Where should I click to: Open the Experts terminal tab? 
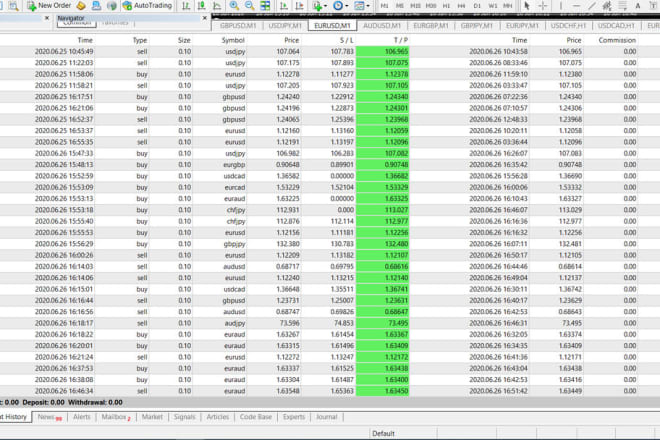294,417
